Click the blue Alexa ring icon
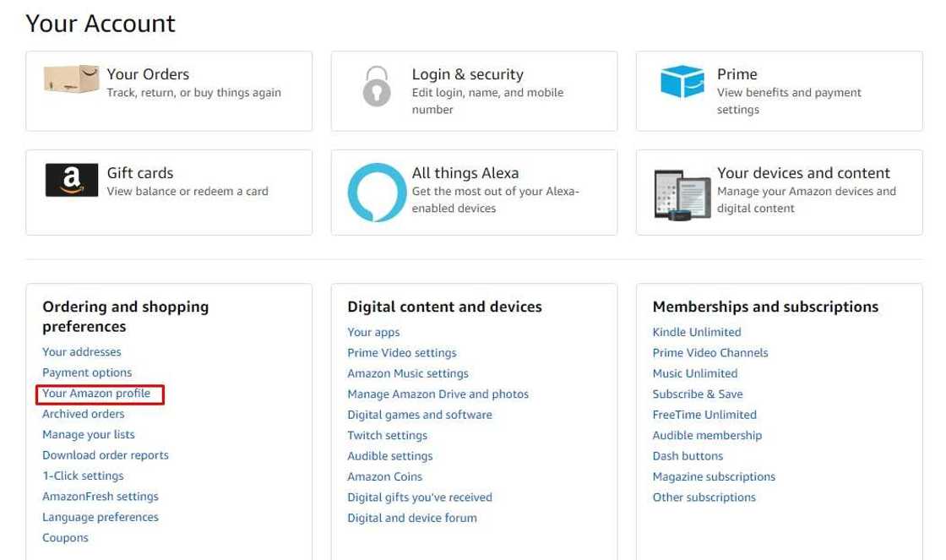The width and height of the screenshot is (946, 560). coord(377,193)
